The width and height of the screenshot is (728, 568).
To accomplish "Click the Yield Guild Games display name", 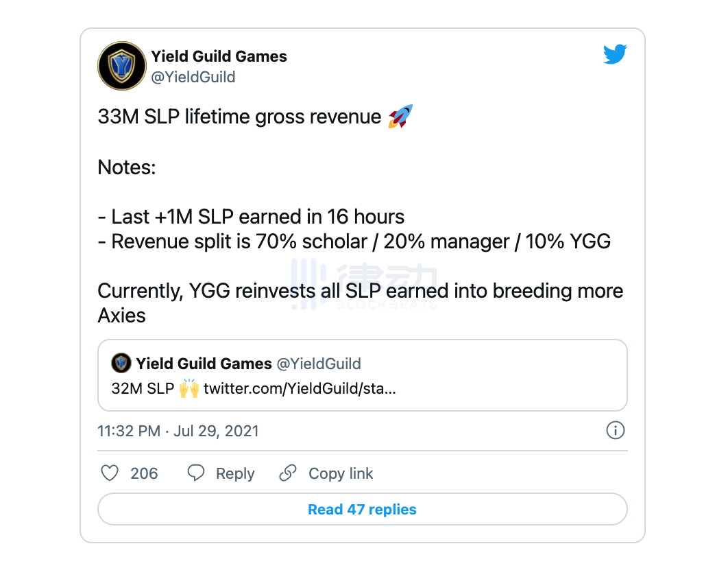I will pyautogui.click(x=219, y=56).
